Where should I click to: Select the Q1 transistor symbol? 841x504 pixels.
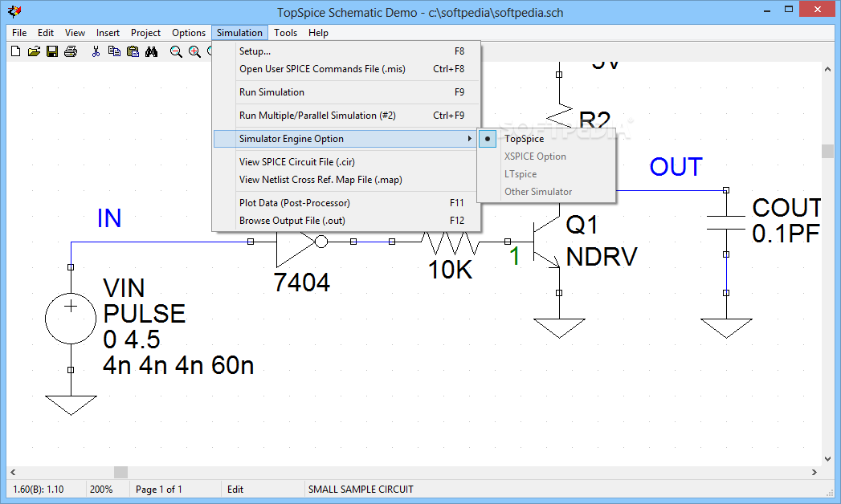point(546,242)
